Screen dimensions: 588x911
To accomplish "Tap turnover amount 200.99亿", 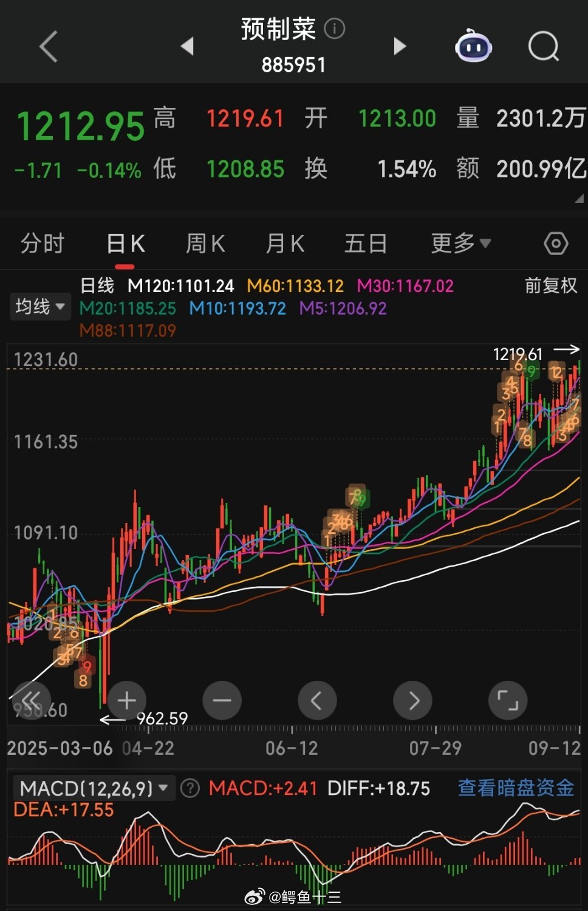I will coord(541,169).
